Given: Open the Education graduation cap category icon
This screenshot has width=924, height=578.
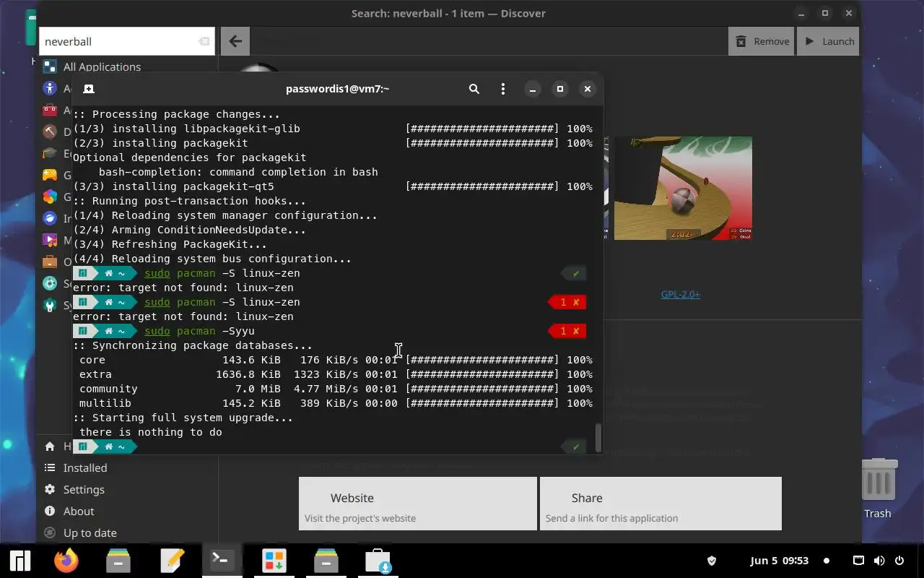Looking at the screenshot, I should [x=50, y=153].
